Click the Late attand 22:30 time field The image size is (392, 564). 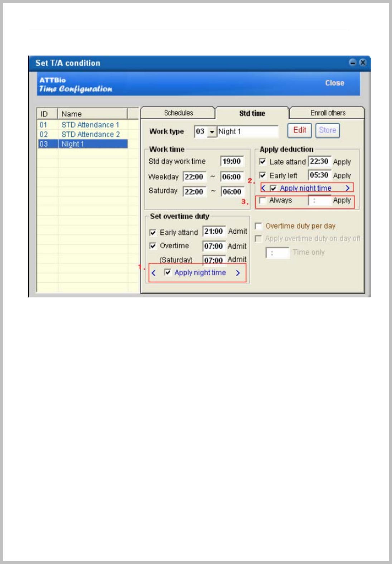click(x=320, y=161)
